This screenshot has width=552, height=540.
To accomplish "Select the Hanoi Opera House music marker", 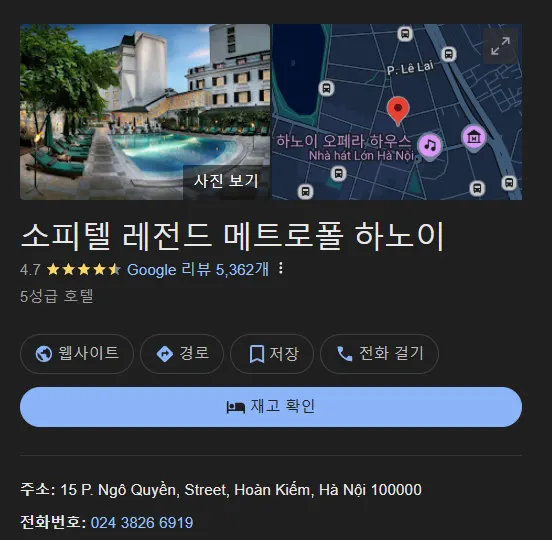I will [x=430, y=146].
